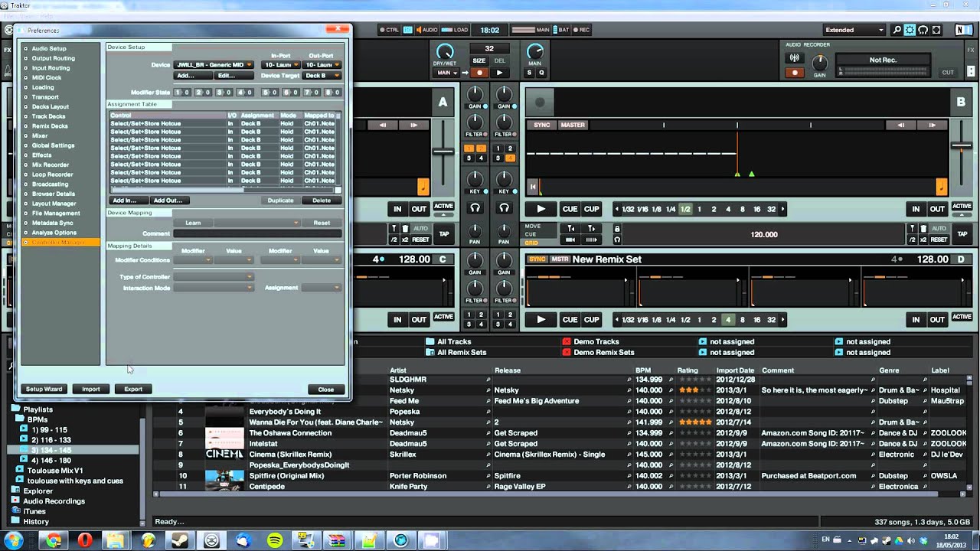Image resolution: width=980 pixels, height=551 pixels.
Task: Click Comment input field in Preferences
Action: pos(257,233)
